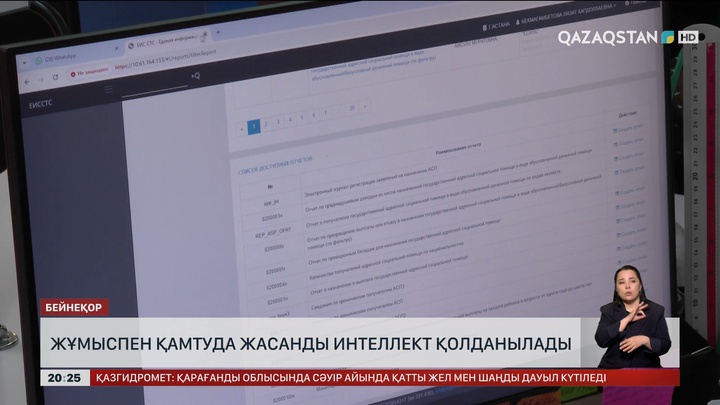
Task: Click the '№' column header
Action: (x=270, y=186)
